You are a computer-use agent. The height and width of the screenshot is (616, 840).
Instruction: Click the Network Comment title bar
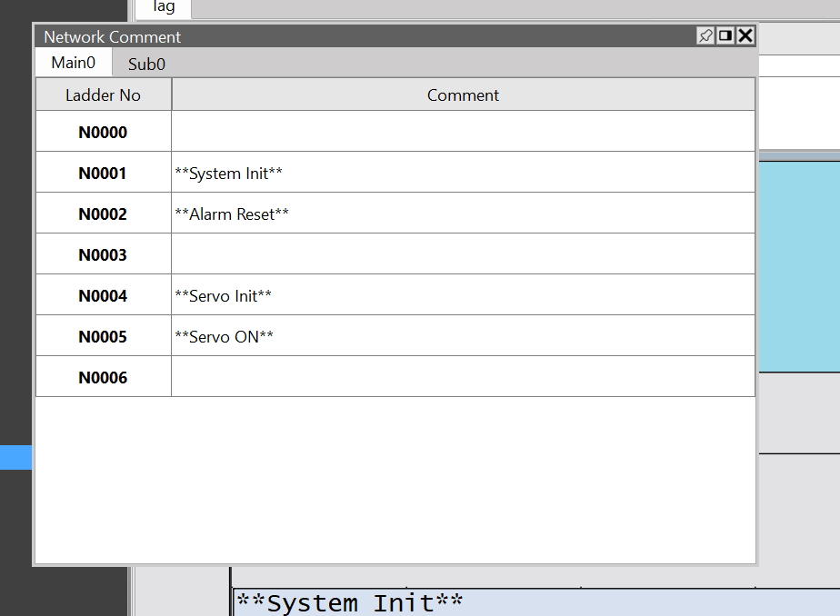tap(364, 36)
